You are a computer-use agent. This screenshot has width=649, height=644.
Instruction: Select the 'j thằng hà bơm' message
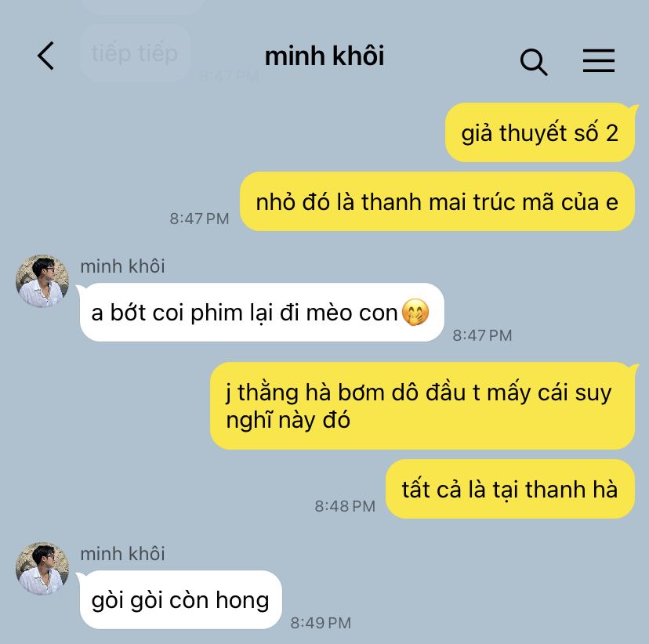(x=422, y=406)
